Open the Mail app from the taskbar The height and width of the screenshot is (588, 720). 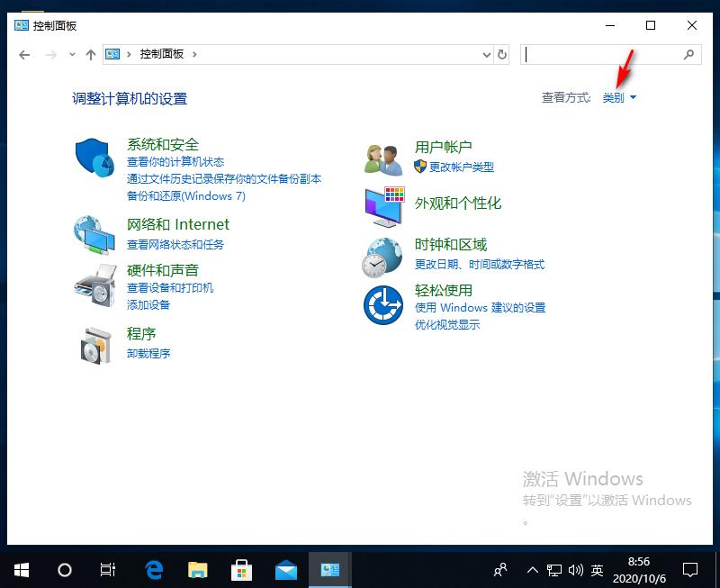pyautogui.click(x=285, y=570)
